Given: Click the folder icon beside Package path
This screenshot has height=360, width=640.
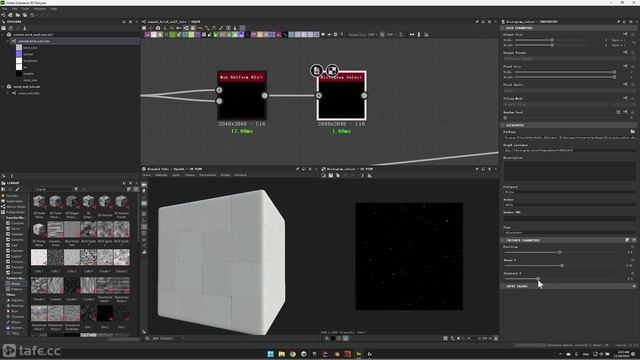Looking at the screenshot, I should (x=632, y=131).
